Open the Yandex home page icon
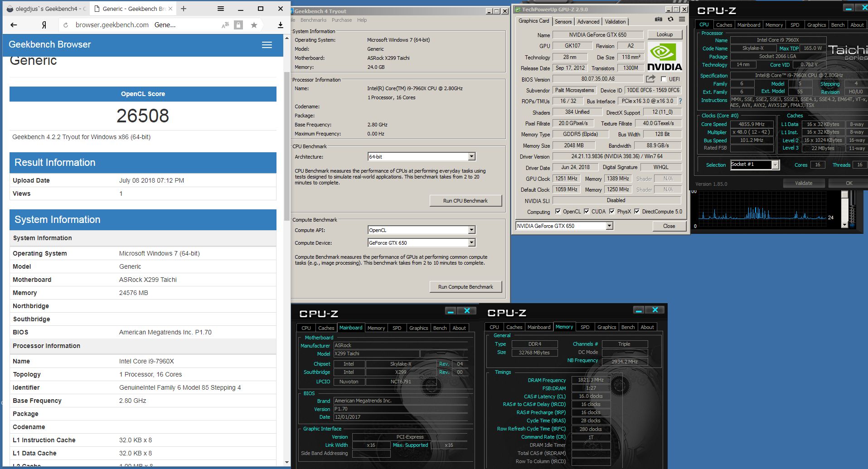Screen dimensions: 868x469 pyautogui.click(x=44, y=25)
